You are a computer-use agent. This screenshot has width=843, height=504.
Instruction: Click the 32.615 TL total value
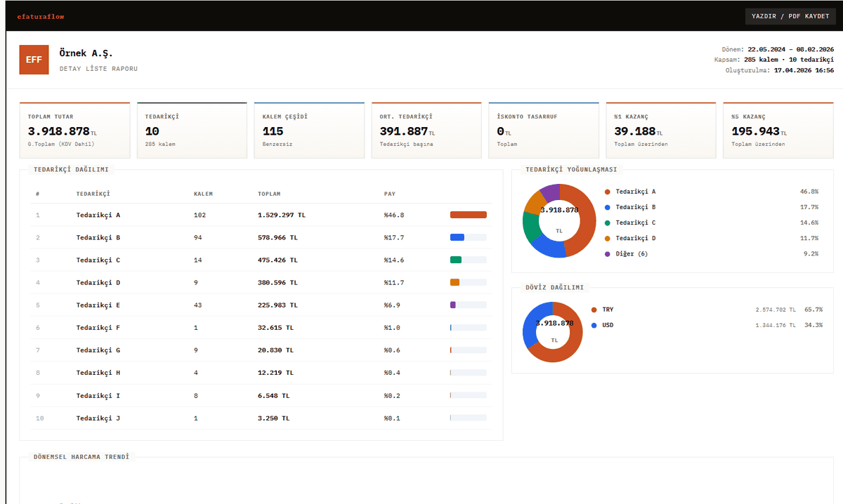tap(275, 328)
